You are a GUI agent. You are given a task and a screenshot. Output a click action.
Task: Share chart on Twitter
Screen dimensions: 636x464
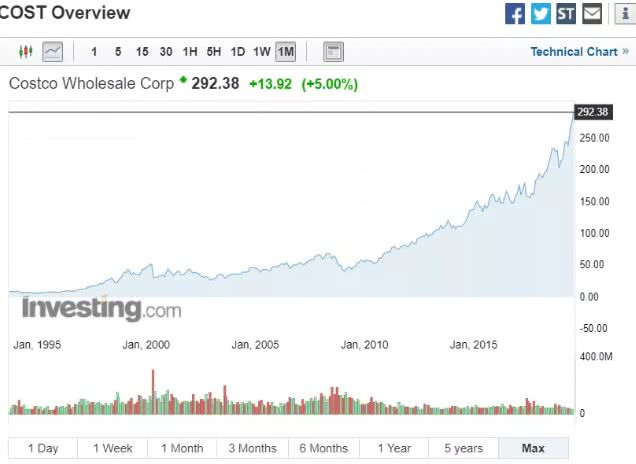click(x=541, y=14)
